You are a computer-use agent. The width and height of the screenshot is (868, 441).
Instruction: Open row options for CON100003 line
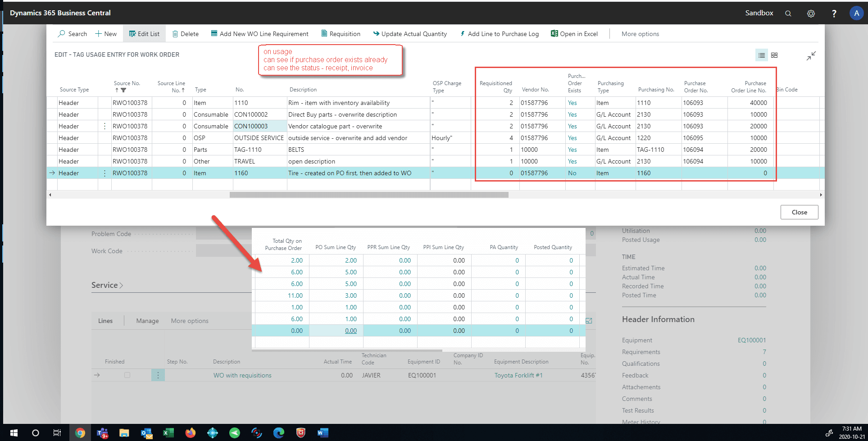coord(105,126)
